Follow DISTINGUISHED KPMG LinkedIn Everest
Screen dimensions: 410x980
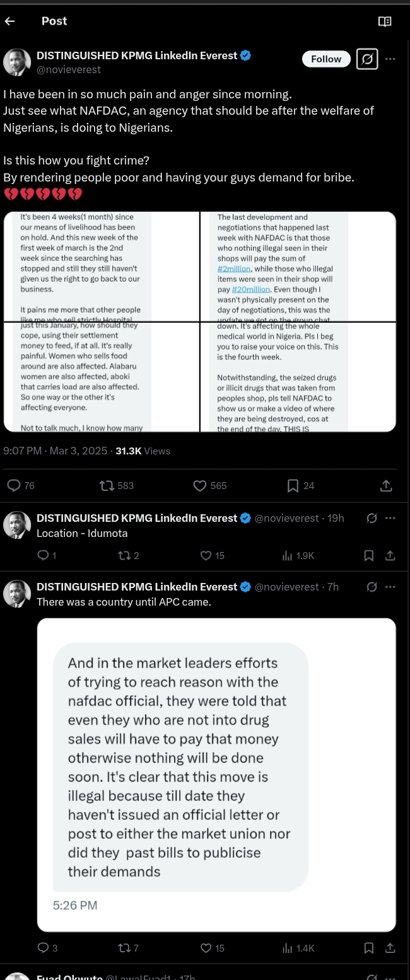[326, 59]
